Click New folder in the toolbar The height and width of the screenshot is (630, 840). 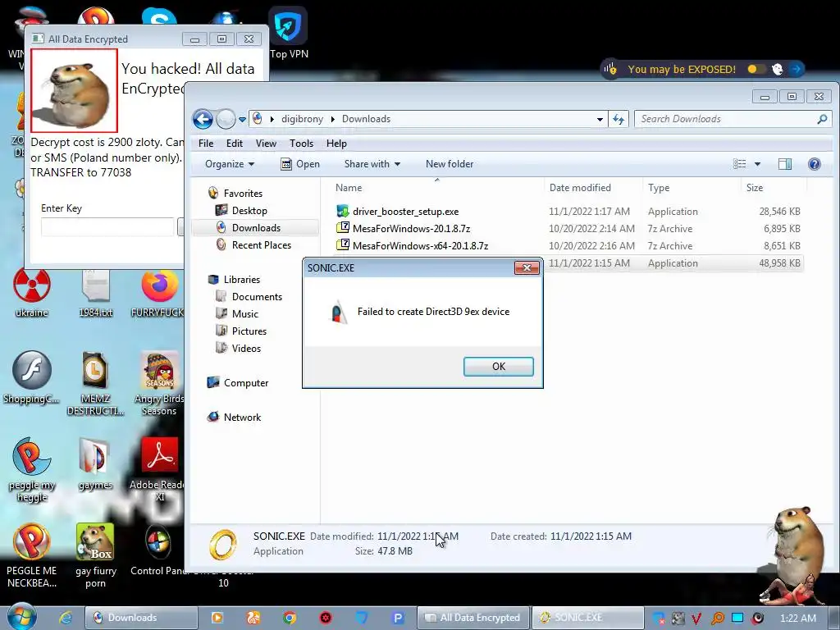click(x=450, y=164)
